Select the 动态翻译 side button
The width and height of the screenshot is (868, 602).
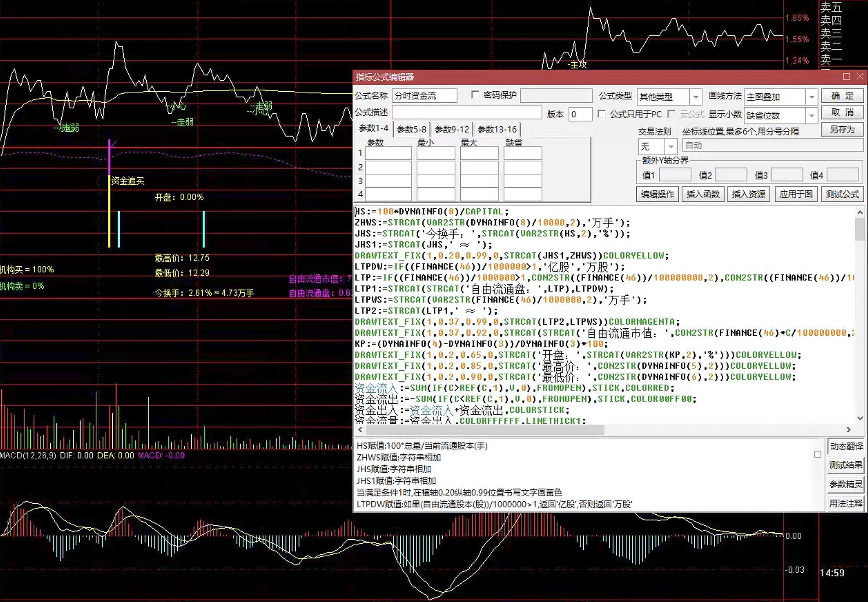click(x=846, y=447)
